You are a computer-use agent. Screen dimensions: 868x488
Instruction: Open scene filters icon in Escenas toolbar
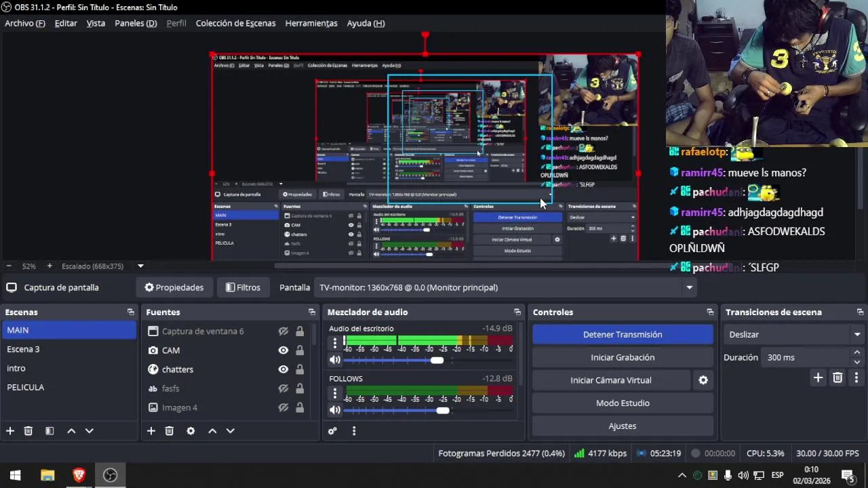[50, 431]
